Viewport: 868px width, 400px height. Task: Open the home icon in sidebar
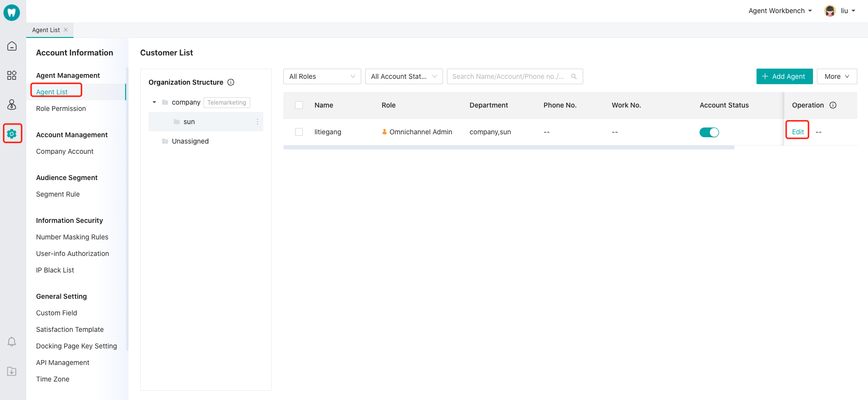(12, 46)
